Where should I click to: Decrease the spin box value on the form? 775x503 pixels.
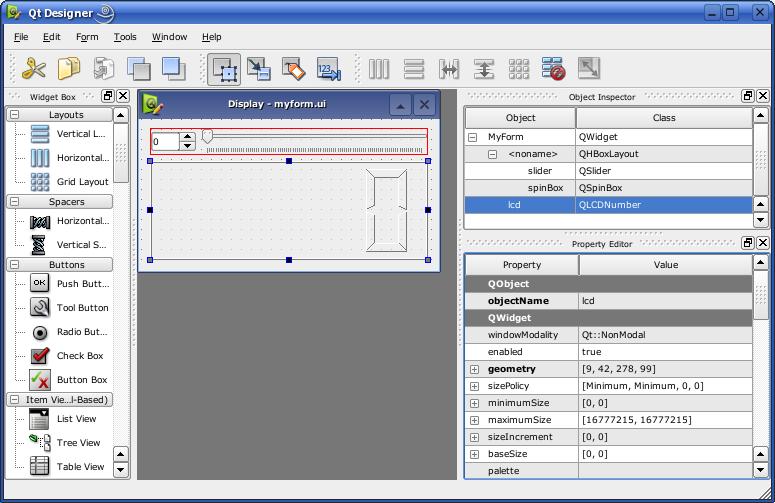click(x=187, y=146)
